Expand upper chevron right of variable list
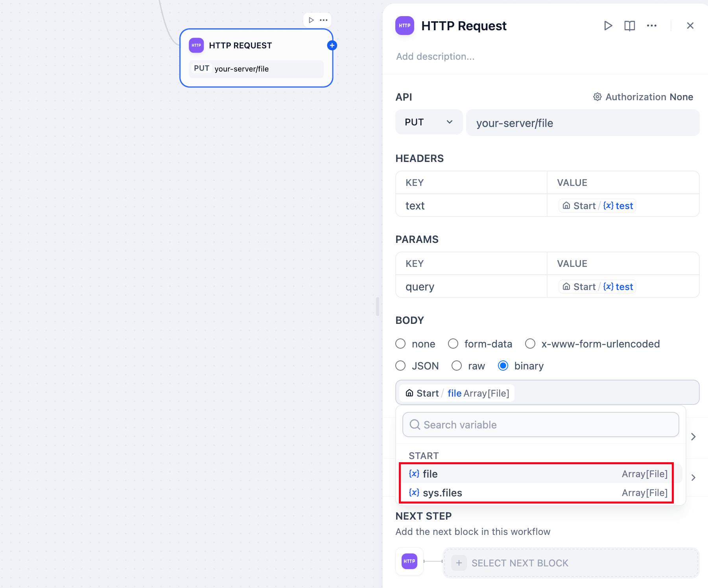This screenshot has width=708, height=588. click(693, 437)
